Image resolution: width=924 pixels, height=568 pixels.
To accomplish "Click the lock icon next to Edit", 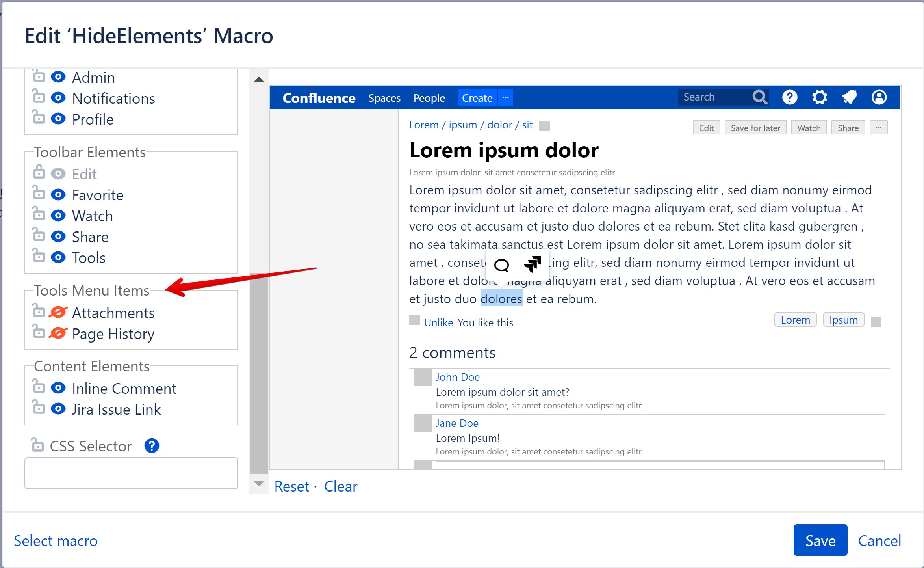I will (x=39, y=171).
